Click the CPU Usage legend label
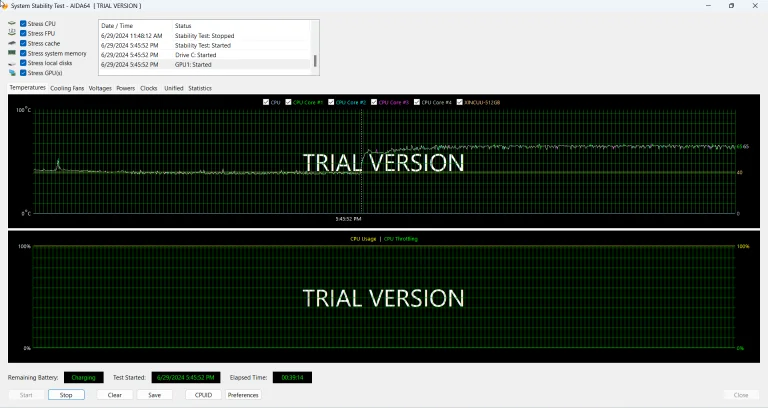Image resolution: width=768 pixels, height=408 pixels. [x=363, y=239]
